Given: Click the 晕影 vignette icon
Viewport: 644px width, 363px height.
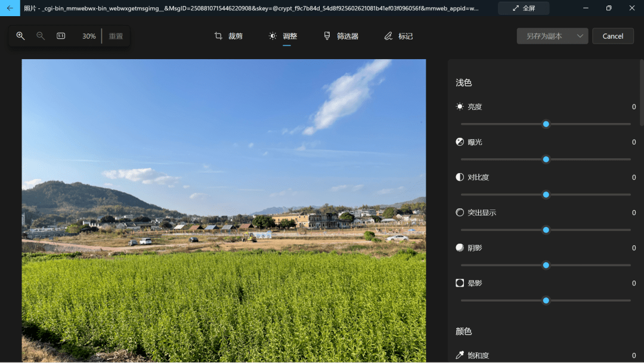Looking at the screenshot, I should 459,282.
